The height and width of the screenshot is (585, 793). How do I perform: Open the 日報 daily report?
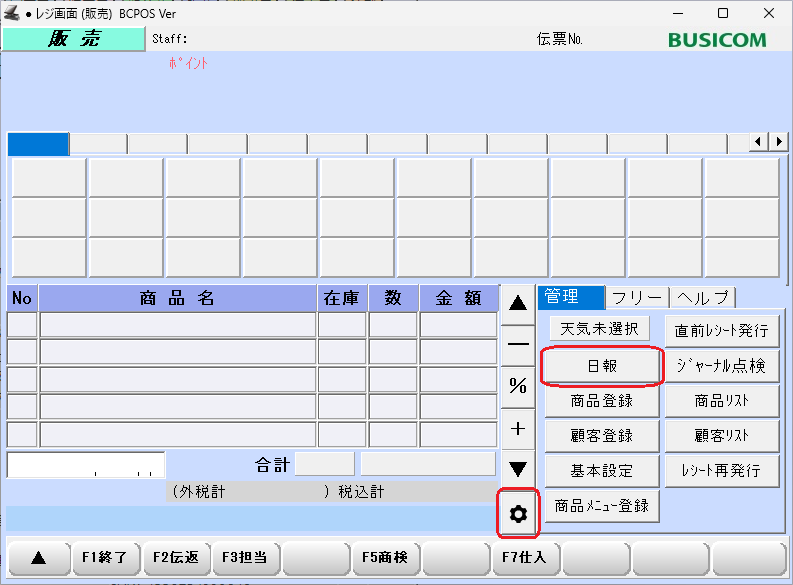[x=601, y=366]
